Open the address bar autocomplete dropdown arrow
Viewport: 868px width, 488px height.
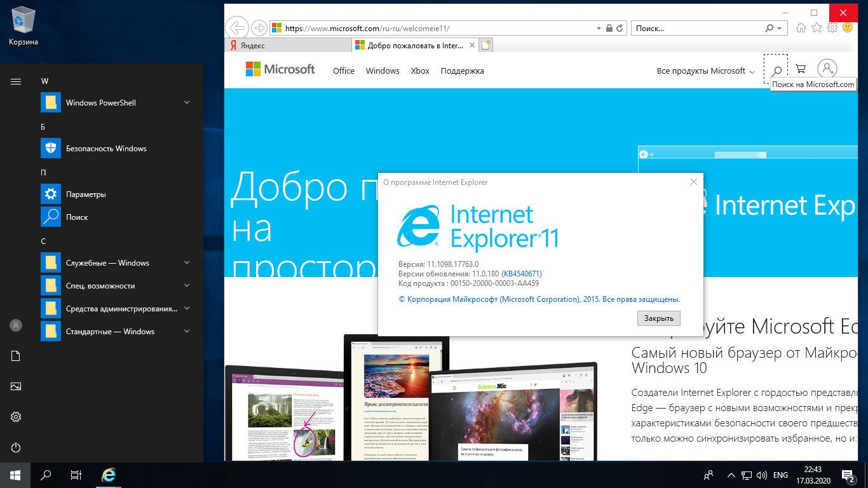(599, 29)
